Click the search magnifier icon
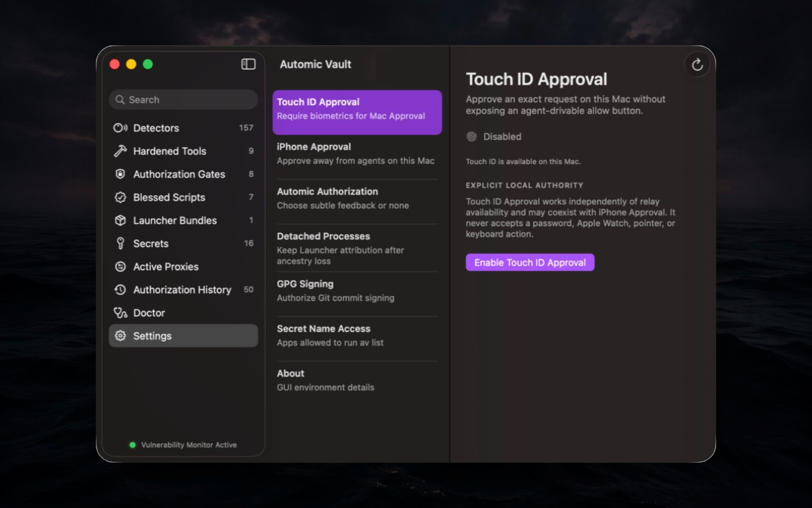Image resolution: width=812 pixels, height=508 pixels. pos(120,100)
